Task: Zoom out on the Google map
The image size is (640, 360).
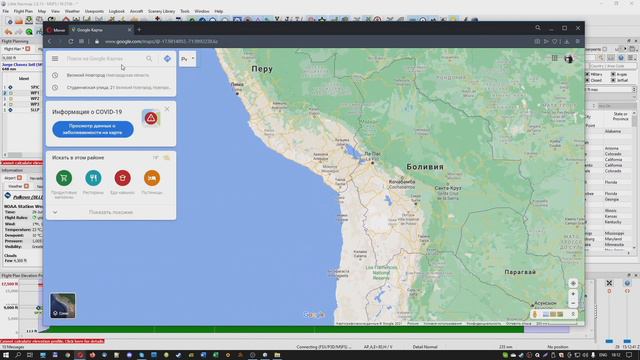Action: point(573,304)
